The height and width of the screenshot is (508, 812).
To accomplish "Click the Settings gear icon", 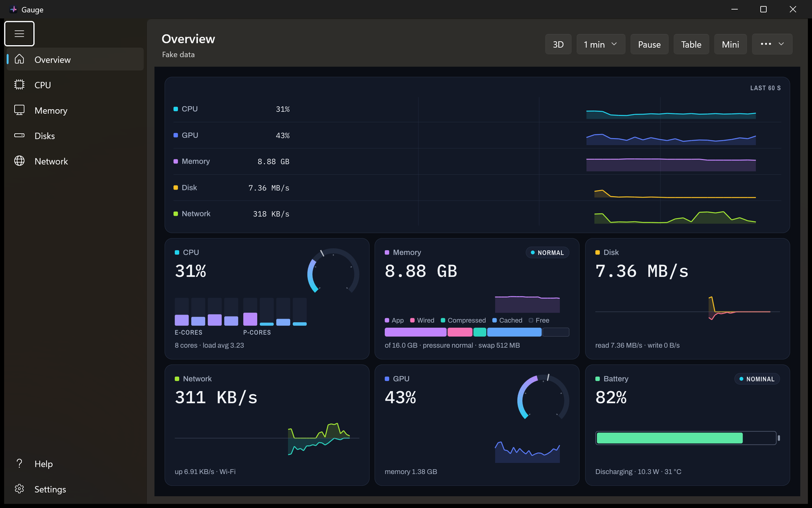I will pyautogui.click(x=19, y=489).
